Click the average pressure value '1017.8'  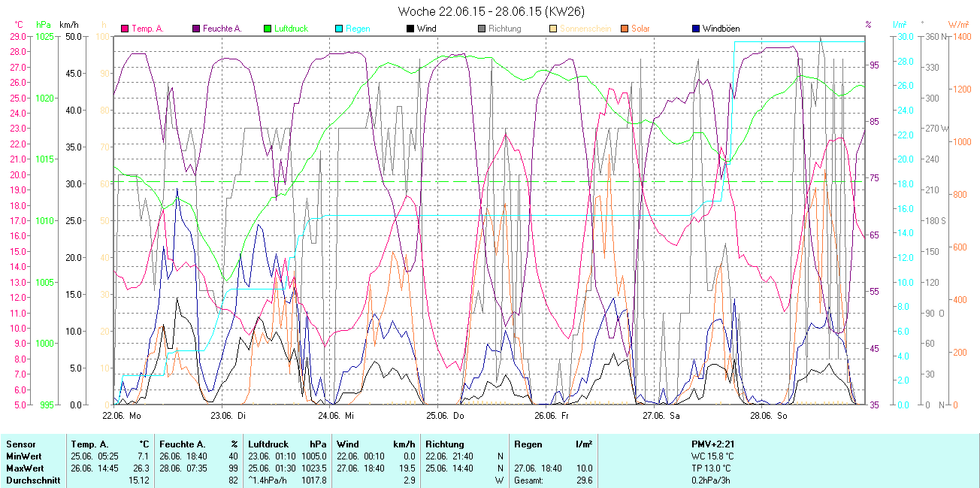click(313, 480)
